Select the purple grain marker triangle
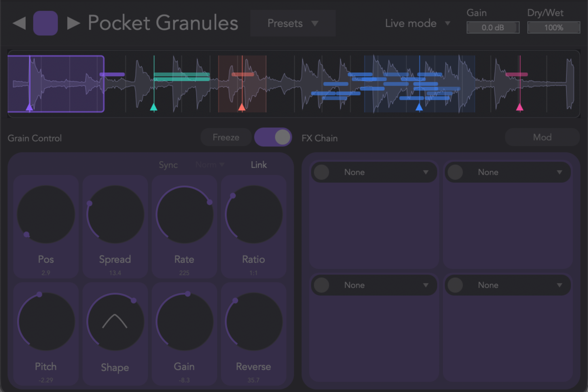 point(29,107)
